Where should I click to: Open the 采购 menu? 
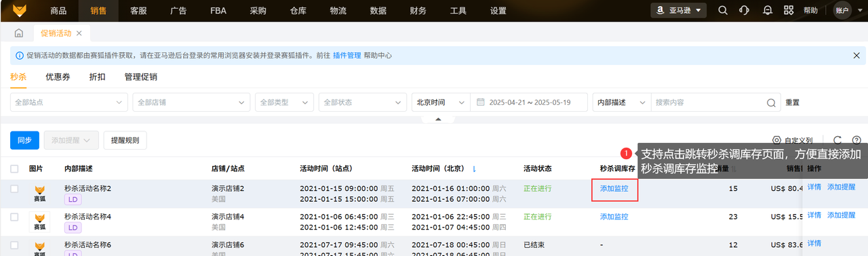[x=258, y=11]
